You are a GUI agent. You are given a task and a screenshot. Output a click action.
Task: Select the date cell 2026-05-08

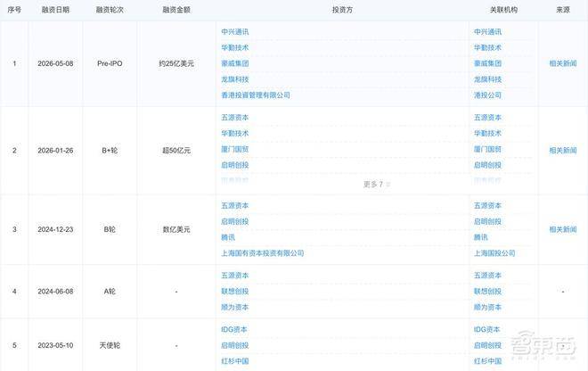55,63
